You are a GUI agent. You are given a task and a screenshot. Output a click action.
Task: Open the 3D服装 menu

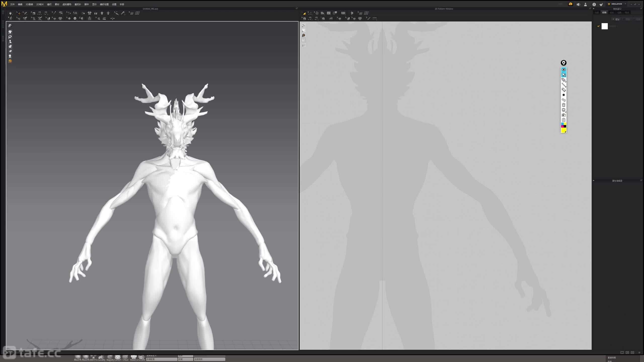tap(29, 4)
